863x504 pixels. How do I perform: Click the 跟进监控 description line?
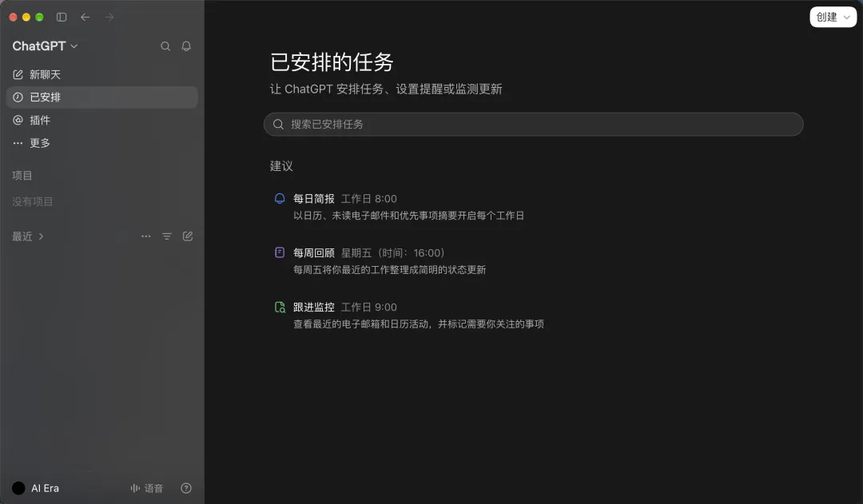(x=418, y=324)
